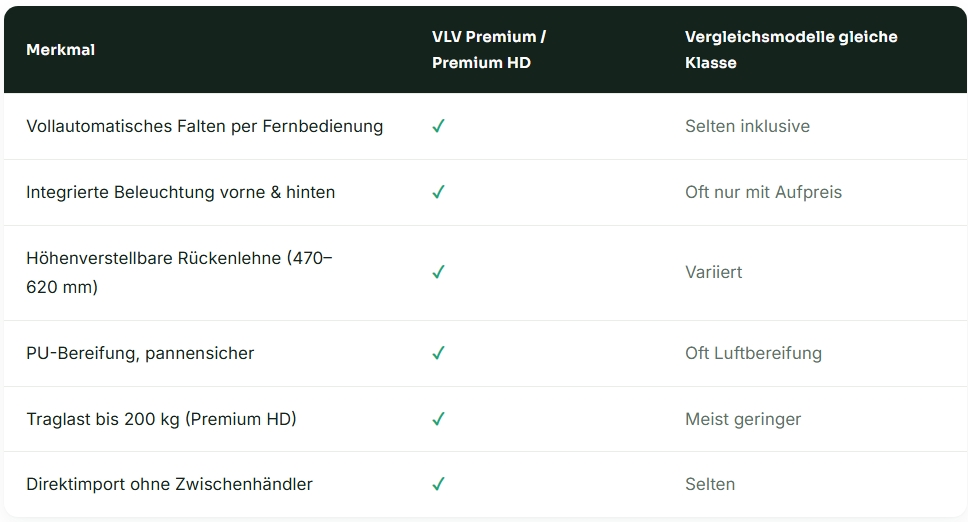The image size is (968, 522).
Task: Click the checkmark for Traglast bis 200 kg
Action: coord(438,420)
